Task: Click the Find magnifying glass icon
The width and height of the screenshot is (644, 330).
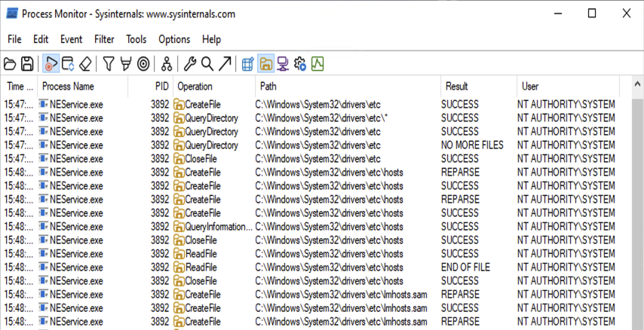Action: pyautogui.click(x=207, y=64)
